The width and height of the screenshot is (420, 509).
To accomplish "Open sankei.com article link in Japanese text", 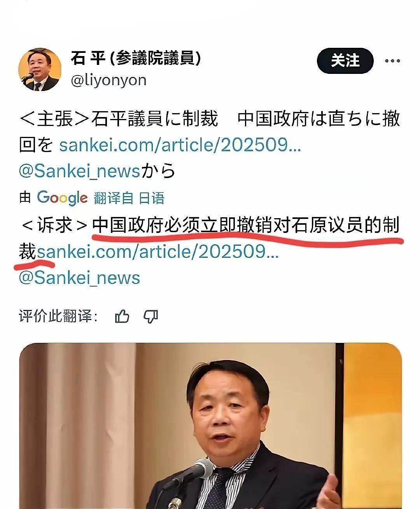I will point(180,145).
